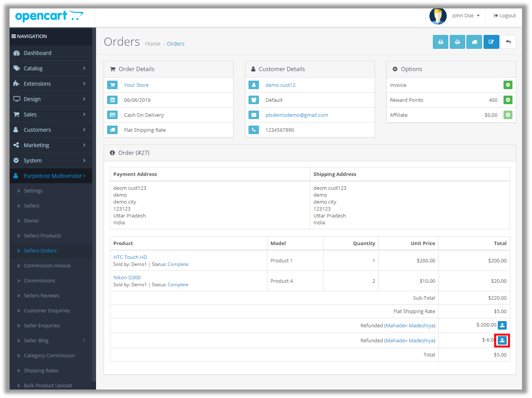This screenshot has width=532, height=398.
Task: Open Seller Enquiries submenu item
Action: coord(51,325)
